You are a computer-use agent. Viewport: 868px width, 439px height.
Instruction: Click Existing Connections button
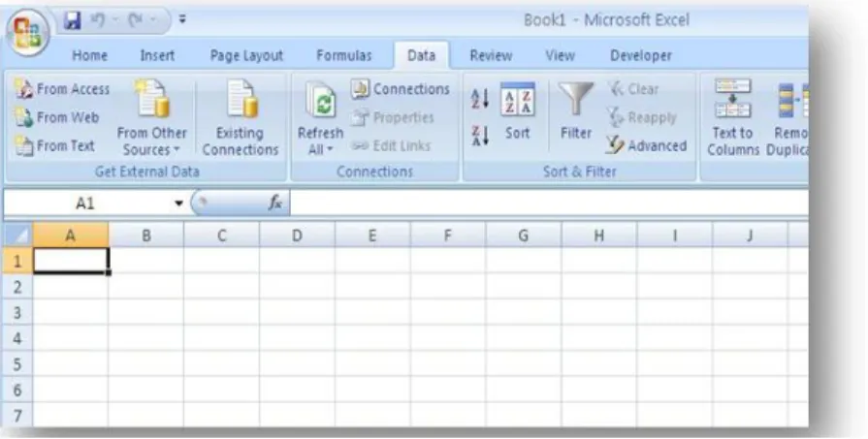(241, 117)
